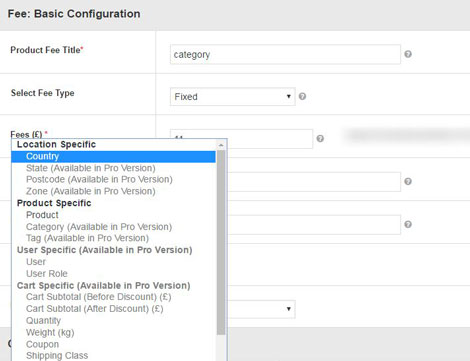Edit the Product Fee Title input field
The image size is (470, 361).
coord(285,54)
